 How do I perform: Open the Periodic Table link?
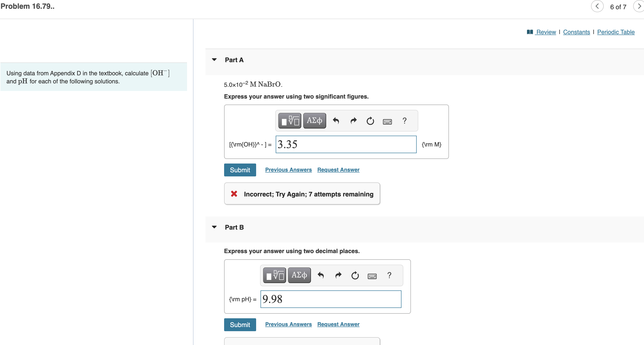pyautogui.click(x=616, y=32)
